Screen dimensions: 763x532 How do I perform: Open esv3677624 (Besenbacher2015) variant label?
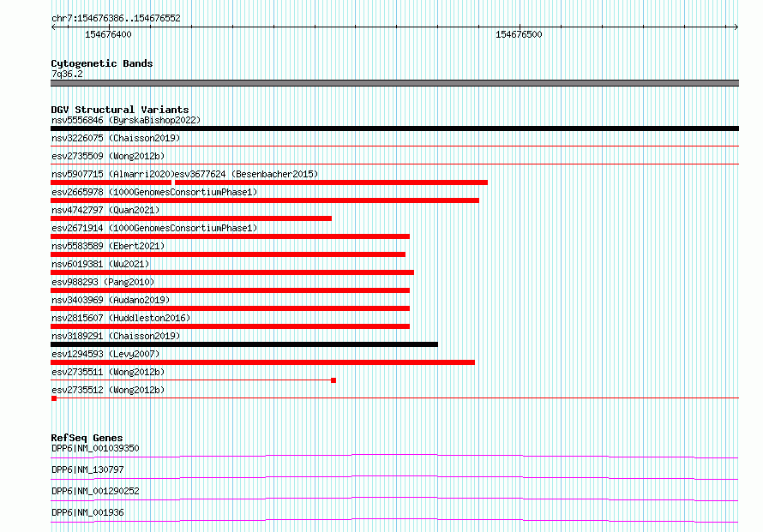[x=246, y=174]
